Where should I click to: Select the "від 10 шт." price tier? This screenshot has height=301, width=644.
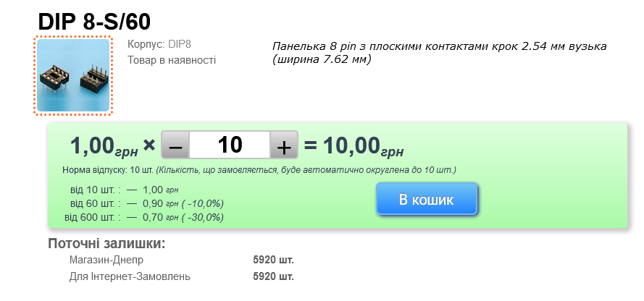pyautogui.click(x=95, y=190)
